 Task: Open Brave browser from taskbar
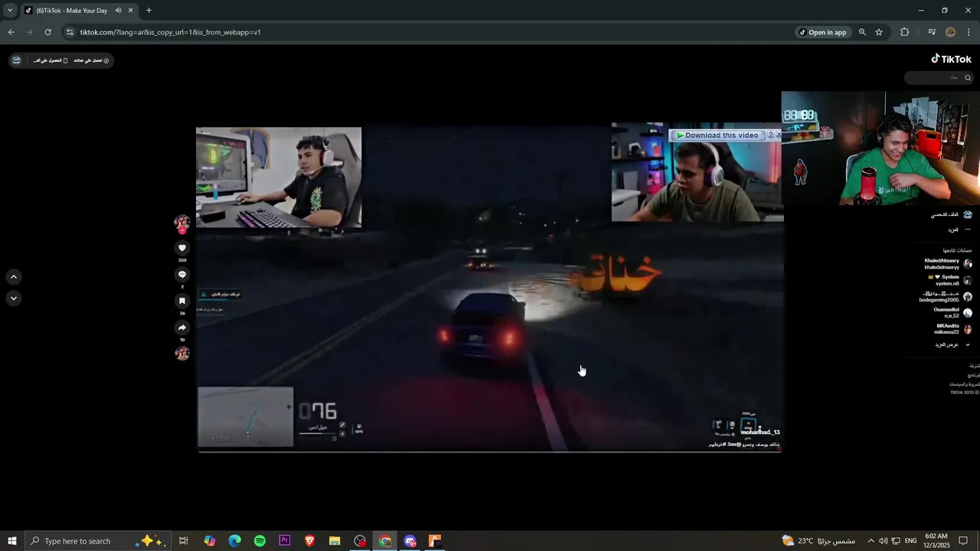click(x=309, y=541)
